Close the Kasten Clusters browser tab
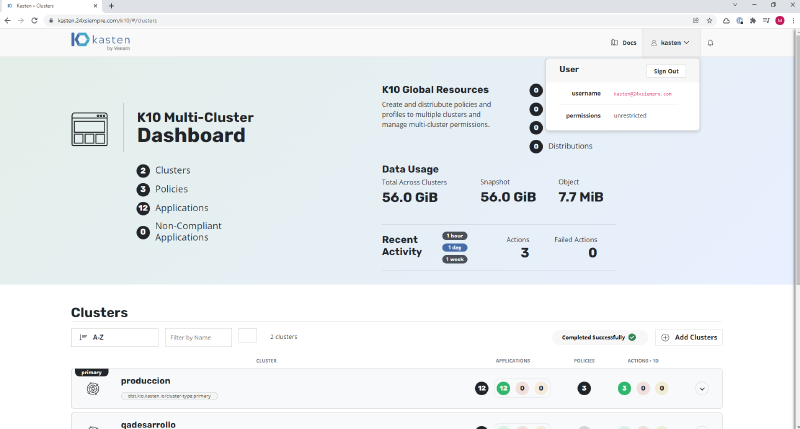The width and height of the screenshot is (800, 429). 95,6
